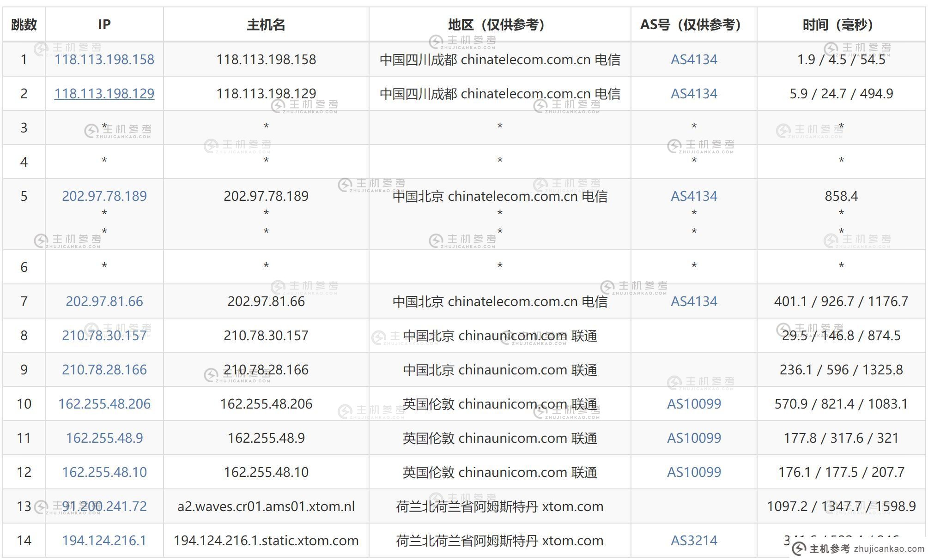Click time value 29.5 / 146.8 / 874.5
This screenshot has width=928, height=560.
click(x=841, y=336)
